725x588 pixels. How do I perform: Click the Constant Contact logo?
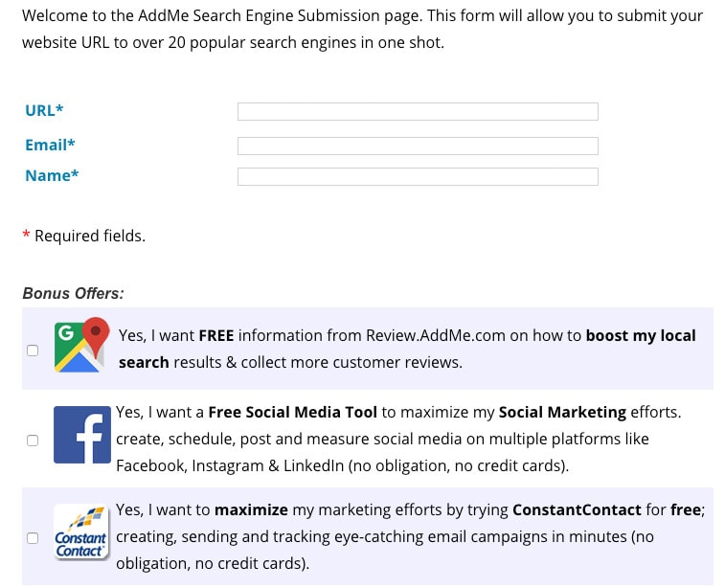[x=81, y=534]
